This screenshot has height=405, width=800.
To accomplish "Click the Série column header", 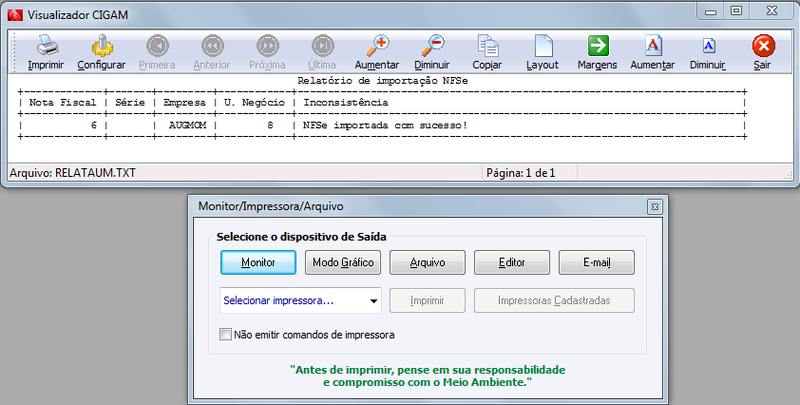I will tap(130, 103).
